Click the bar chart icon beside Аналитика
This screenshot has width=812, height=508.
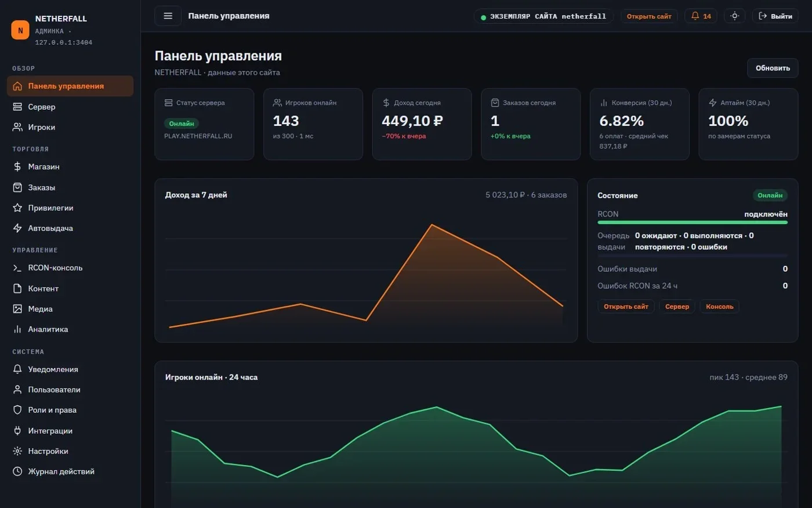[x=17, y=329]
